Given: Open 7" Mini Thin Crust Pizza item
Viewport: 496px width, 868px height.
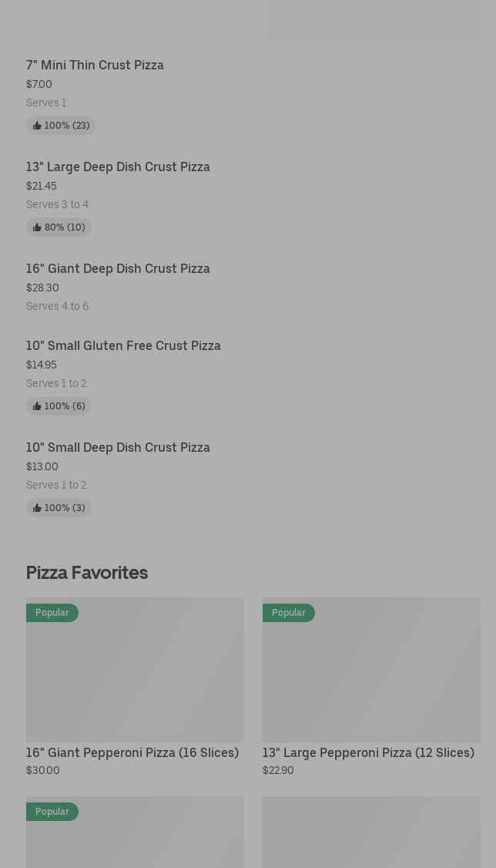Looking at the screenshot, I should 95,65.
